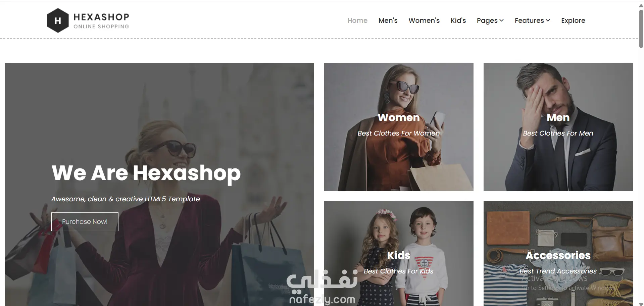
Task: Click the We Are Hexashop headline
Action: [x=146, y=173]
